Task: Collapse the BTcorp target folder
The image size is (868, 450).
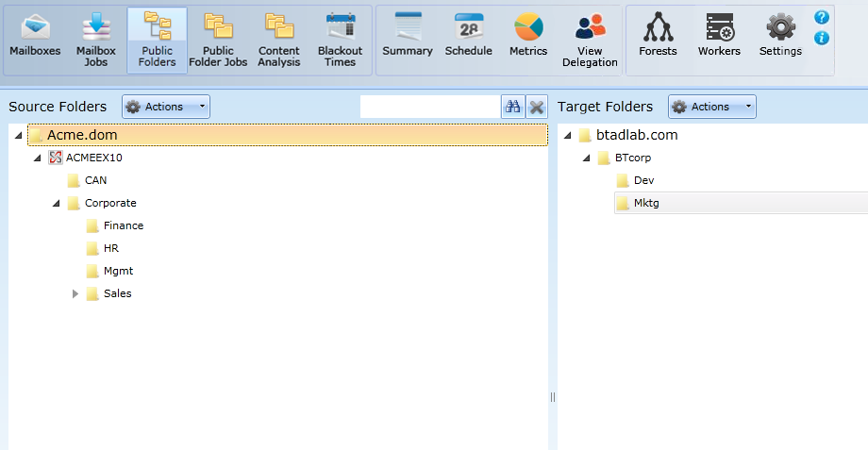Action: pyautogui.click(x=586, y=158)
